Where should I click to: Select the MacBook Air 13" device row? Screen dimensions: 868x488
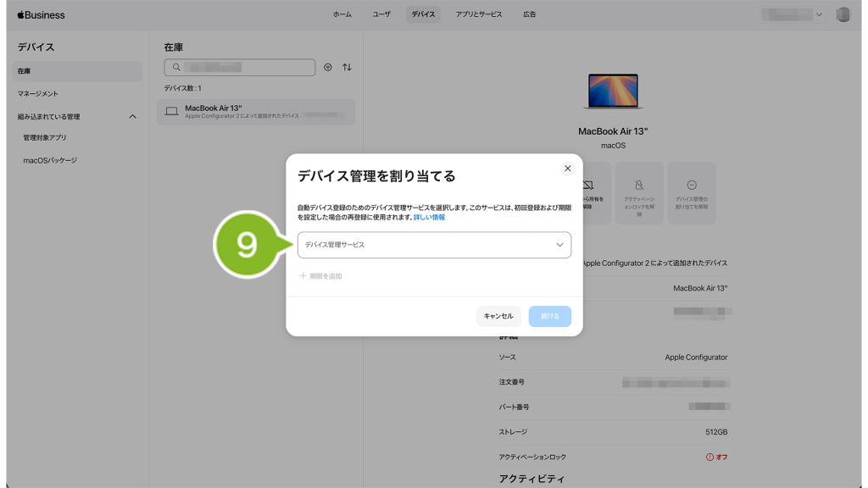pyautogui.click(x=256, y=112)
